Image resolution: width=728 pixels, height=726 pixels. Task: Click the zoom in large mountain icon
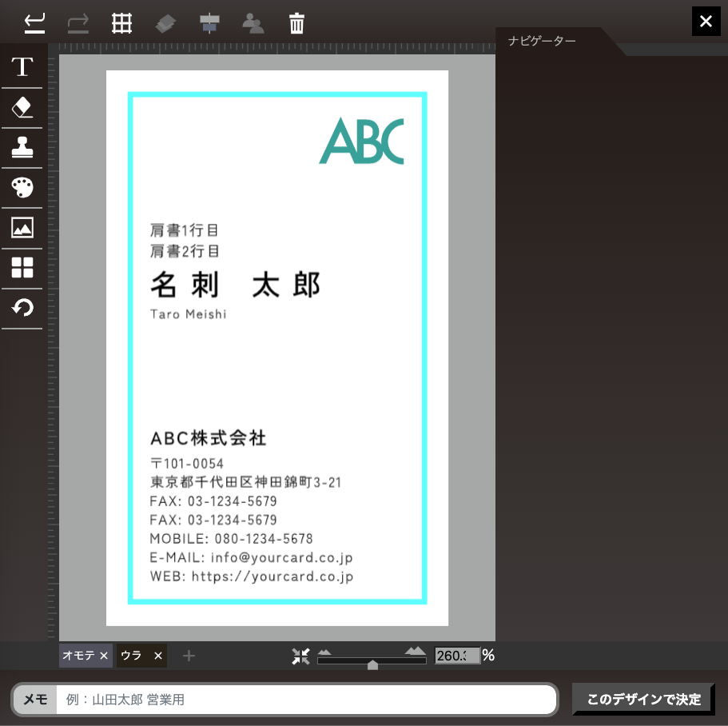415,650
